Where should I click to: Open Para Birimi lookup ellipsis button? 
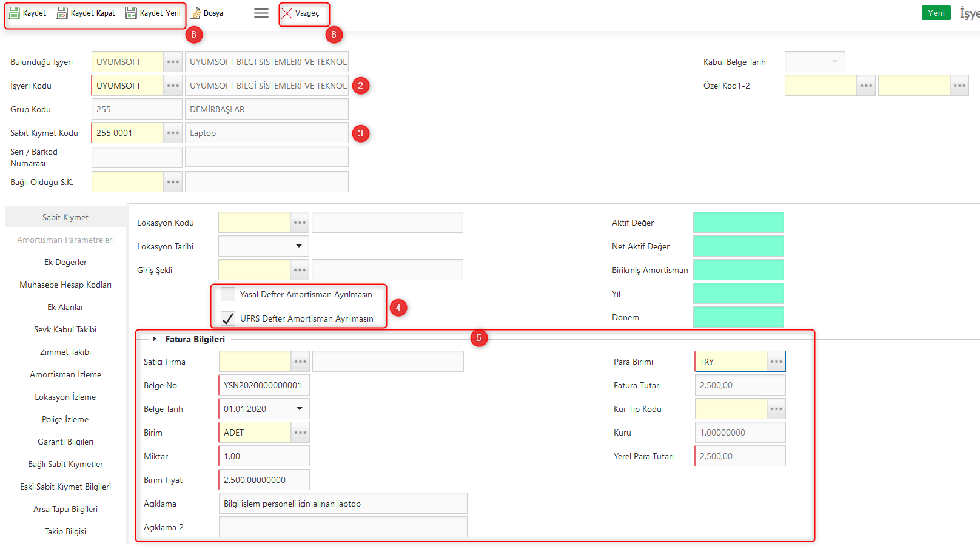coord(776,362)
